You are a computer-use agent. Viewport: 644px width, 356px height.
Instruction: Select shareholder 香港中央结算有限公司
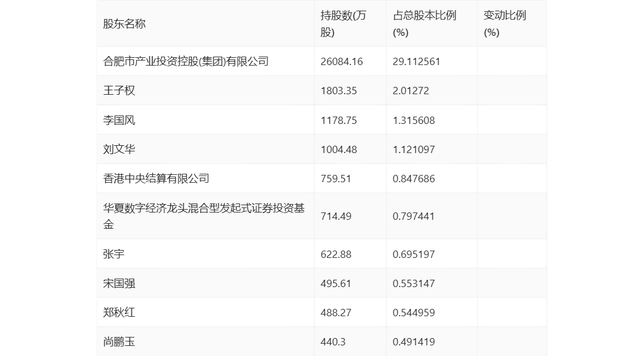point(157,178)
